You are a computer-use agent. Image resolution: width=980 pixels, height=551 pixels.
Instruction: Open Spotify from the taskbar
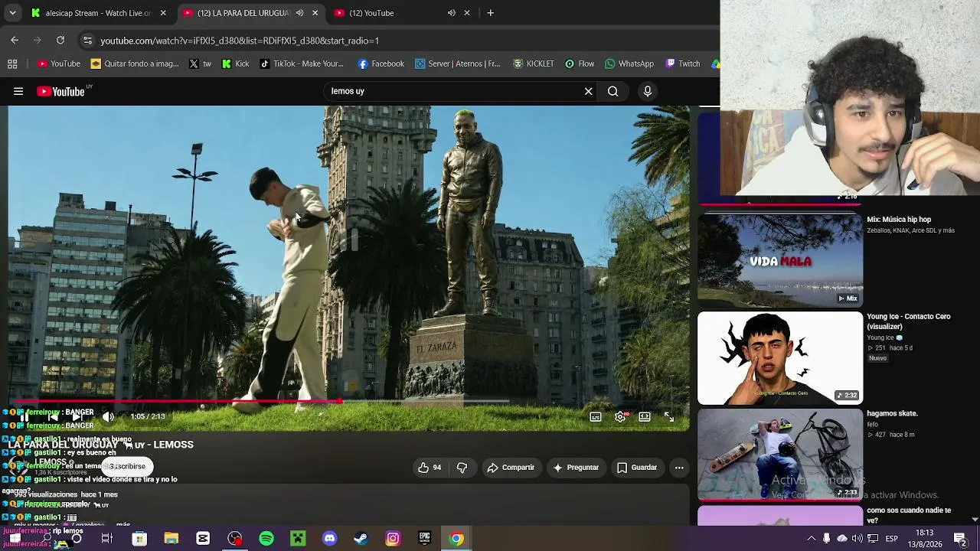pos(266,539)
